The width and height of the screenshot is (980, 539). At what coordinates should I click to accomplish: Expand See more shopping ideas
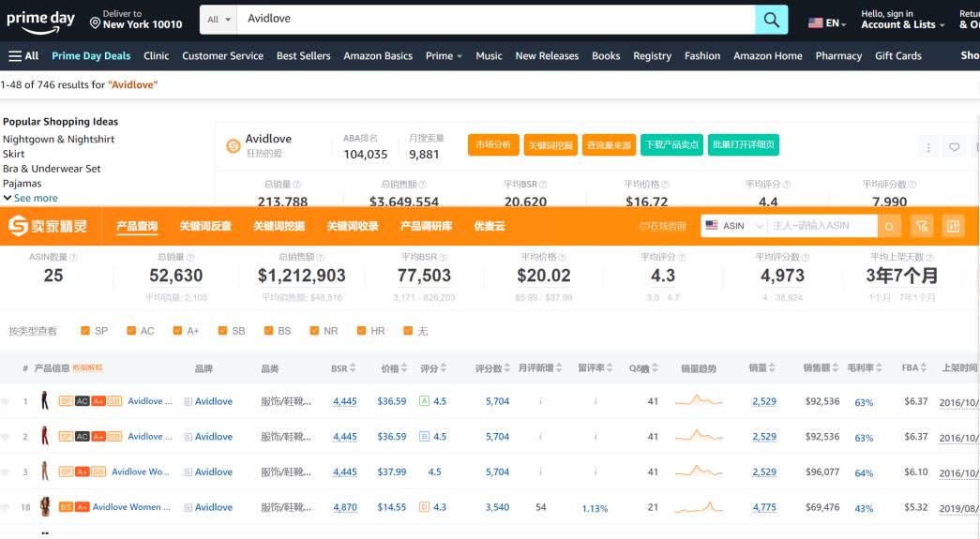[x=30, y=199]
